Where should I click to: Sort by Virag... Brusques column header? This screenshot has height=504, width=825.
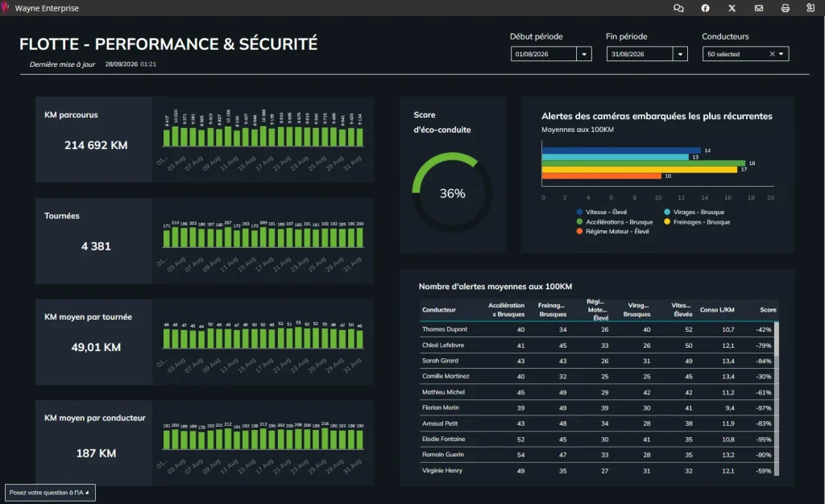pyautogui.click(x=636, y=309)
